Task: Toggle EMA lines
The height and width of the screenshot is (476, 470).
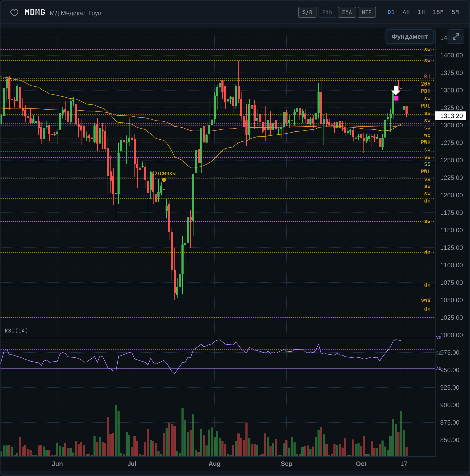Action: click(x=347, y=12)
